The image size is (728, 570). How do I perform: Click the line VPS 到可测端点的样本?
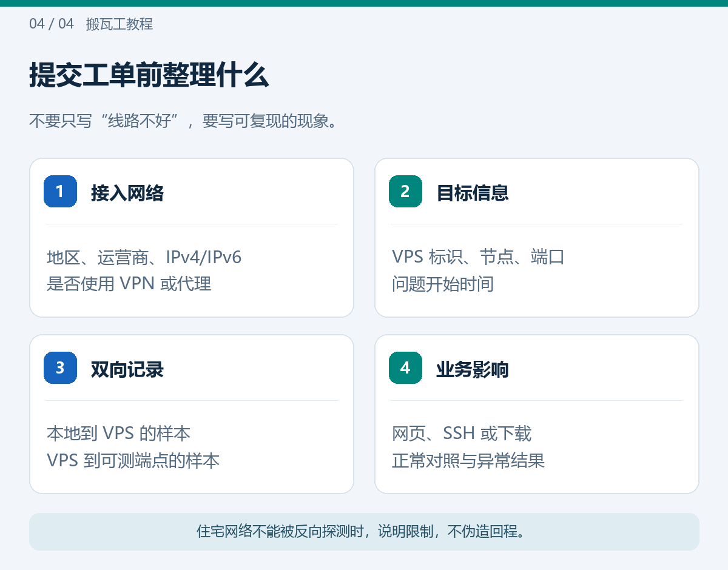133,460
